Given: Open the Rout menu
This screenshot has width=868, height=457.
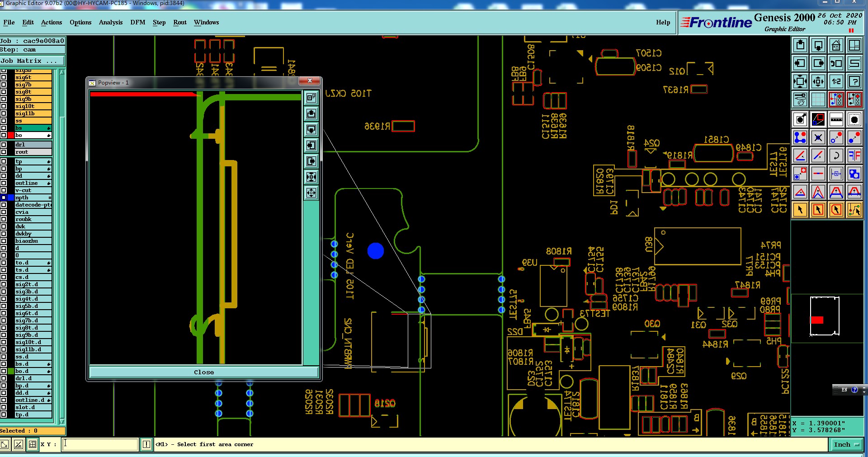Looking at the screenshot, I should pos(180,22).
